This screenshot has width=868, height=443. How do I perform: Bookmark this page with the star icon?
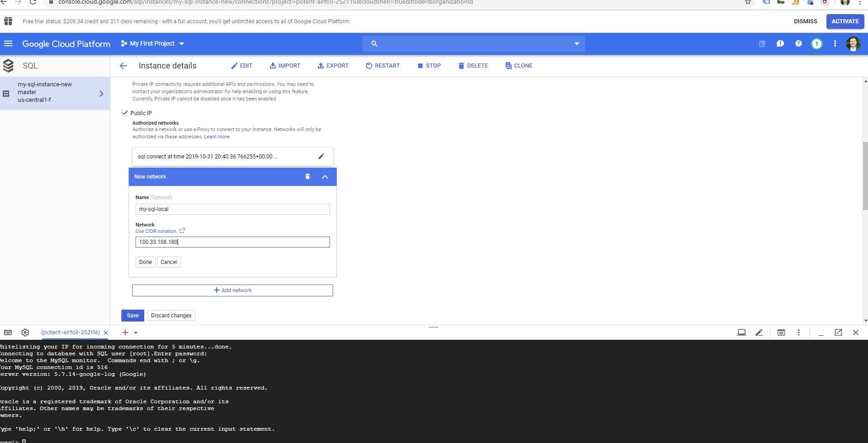click(x=748, y=2)
